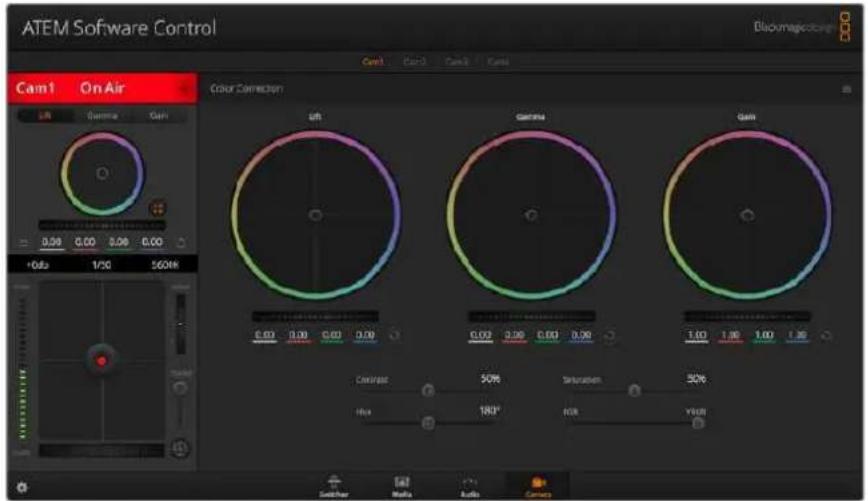Reset the Lift wheel values in main panel
The image size is (868, 501).
pyautogui.click(x=394, y=335)
